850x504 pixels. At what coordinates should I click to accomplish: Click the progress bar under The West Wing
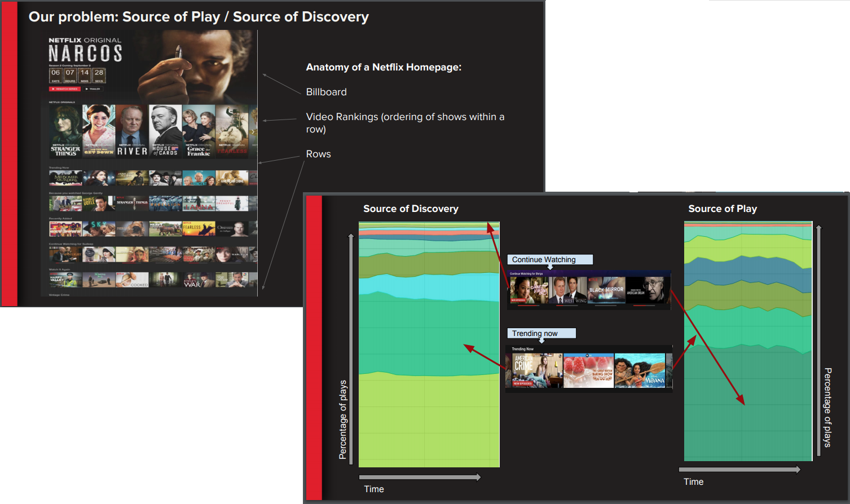click(x=567, y=306)
